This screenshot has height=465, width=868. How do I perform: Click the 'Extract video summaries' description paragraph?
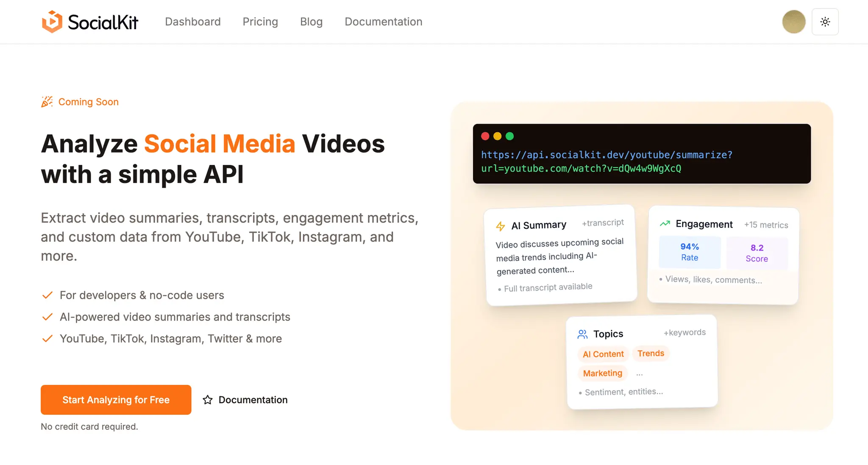(x=230, y=237)
